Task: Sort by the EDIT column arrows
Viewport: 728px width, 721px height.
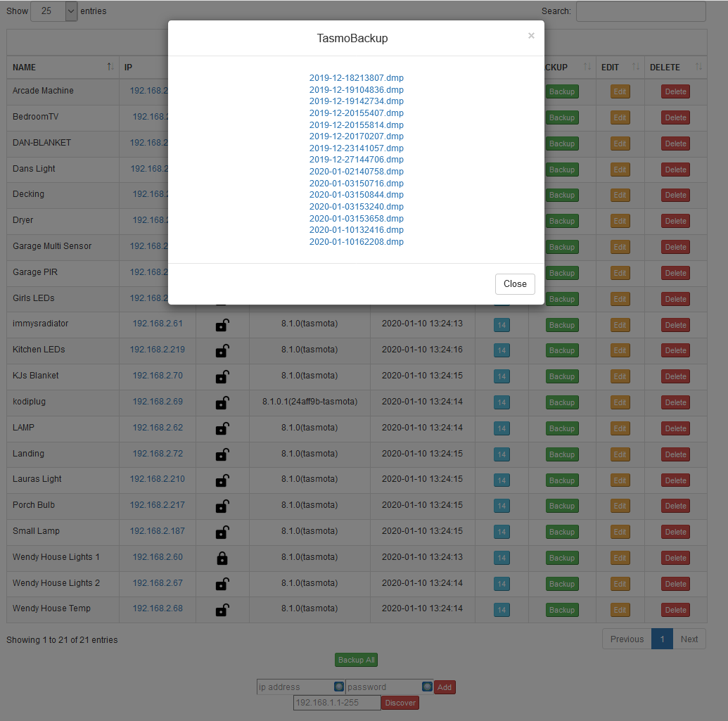Action: (636, 68)
